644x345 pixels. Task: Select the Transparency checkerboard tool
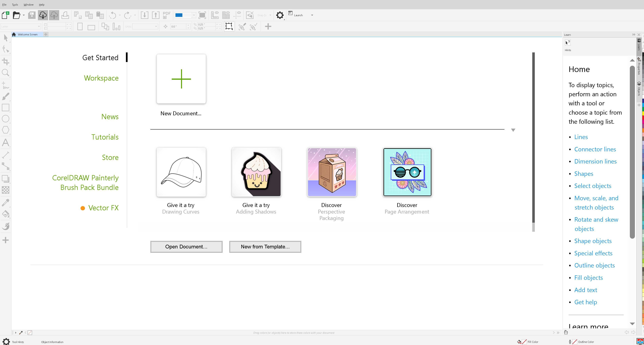6,190
